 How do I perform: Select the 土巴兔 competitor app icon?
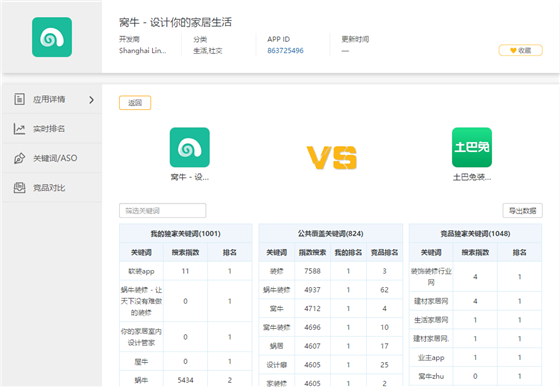[x=472, y=147]
